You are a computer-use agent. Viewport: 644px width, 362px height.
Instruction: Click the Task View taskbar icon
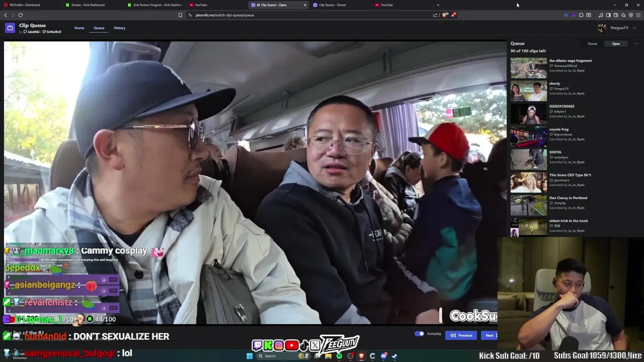(x=317, y=356)
